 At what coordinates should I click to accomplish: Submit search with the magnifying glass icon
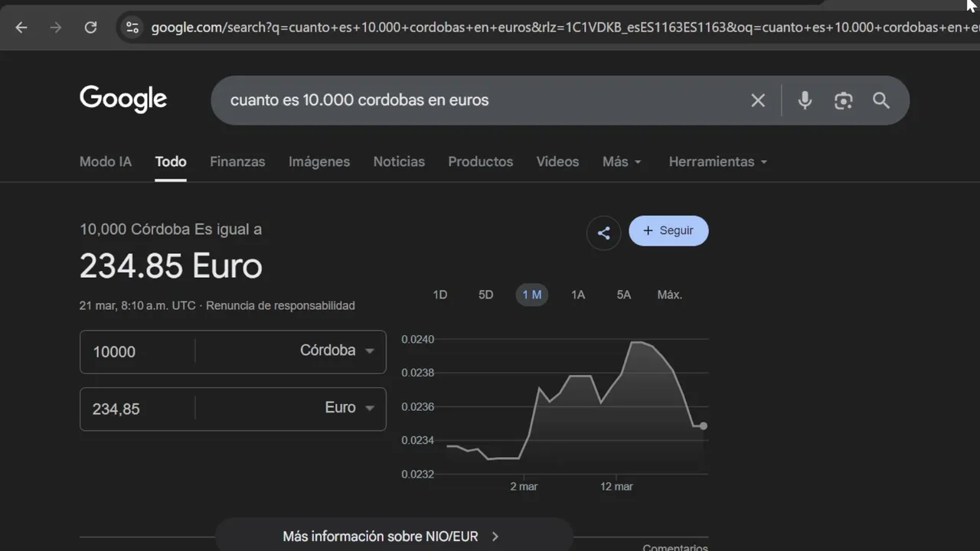[x=881, y=100]
